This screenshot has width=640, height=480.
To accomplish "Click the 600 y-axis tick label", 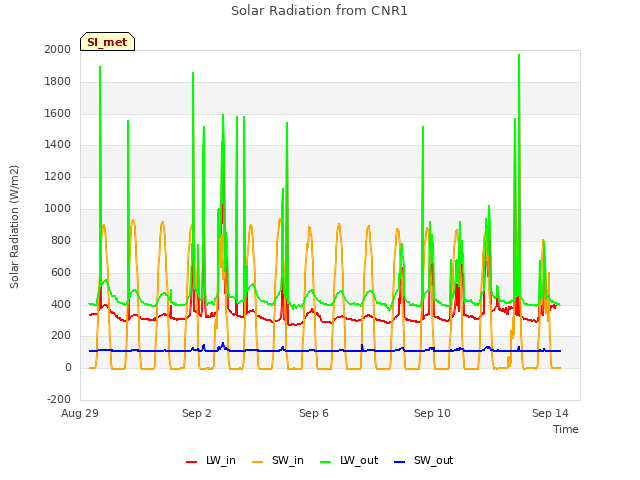I will 61,272.
